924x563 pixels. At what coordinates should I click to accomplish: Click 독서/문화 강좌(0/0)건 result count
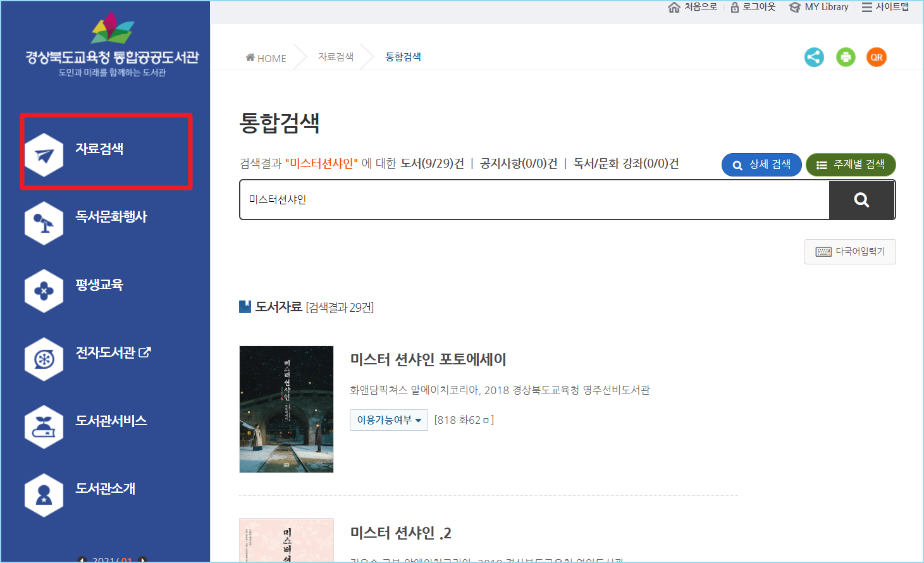(x=626, y=164)
